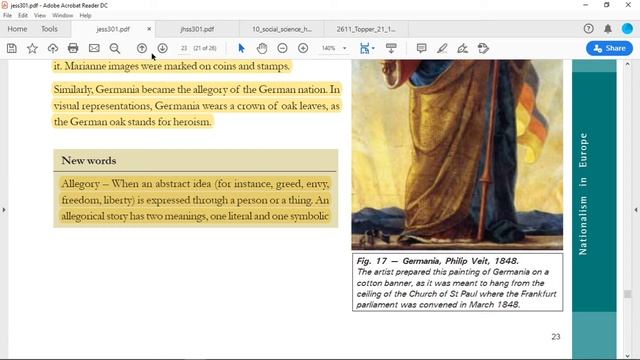Open the more tools stamp icon

coord(483,48)
